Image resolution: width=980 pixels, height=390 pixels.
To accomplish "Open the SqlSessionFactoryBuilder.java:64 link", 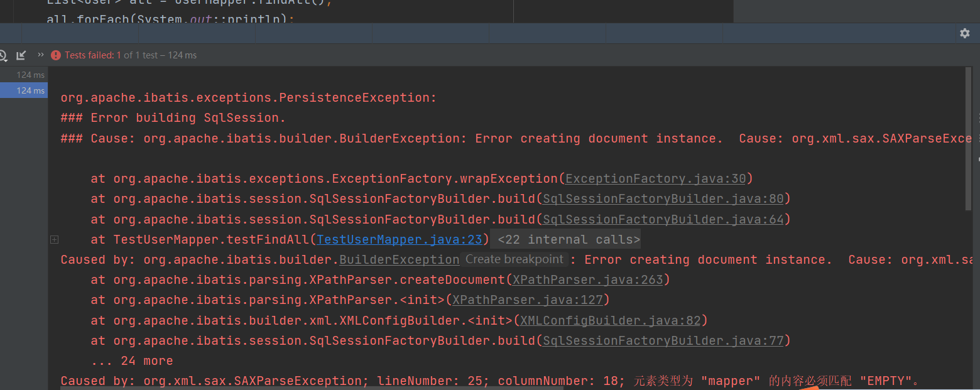I will (663, 219).
